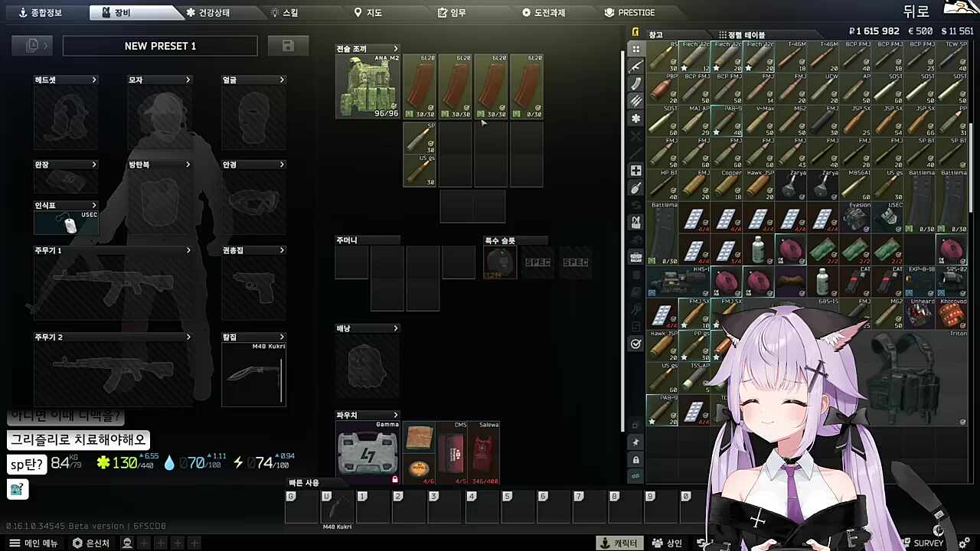Select M48 Kukri in sheath slot
Screen dimensions: 980x551
click(x=253, y=374)
